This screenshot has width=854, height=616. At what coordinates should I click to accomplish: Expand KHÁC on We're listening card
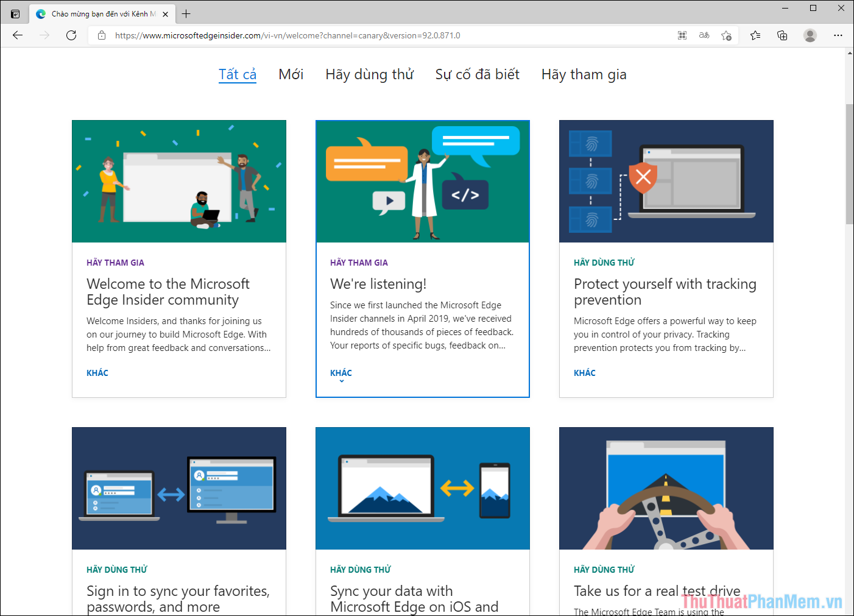341,373
